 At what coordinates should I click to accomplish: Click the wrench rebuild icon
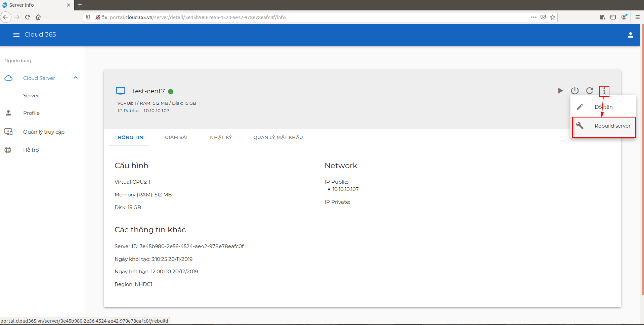(580, 126)
